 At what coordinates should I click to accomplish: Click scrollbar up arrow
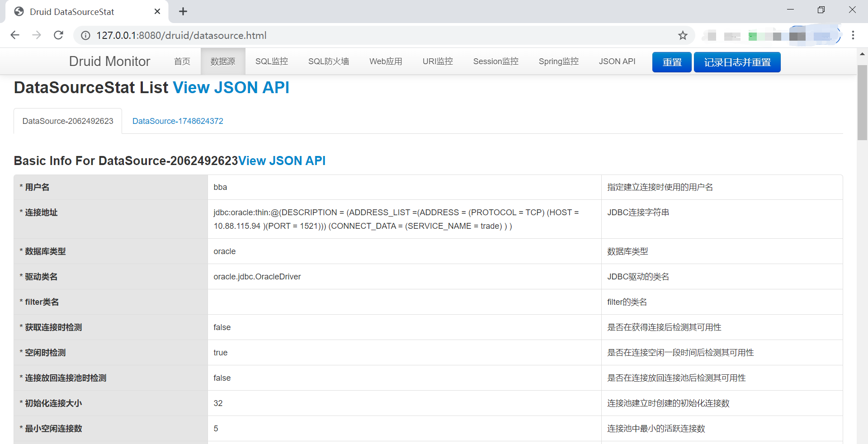click(x=862, y=54)
